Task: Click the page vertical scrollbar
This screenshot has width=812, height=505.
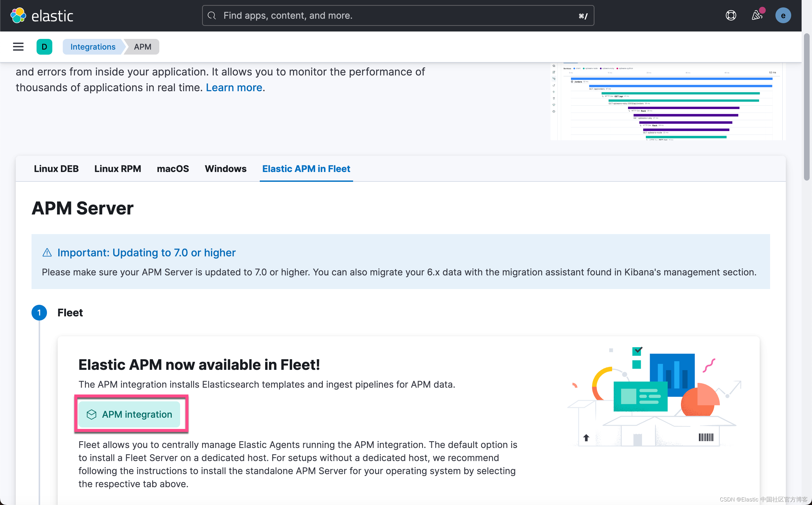Action: click(x=807, y=107)
